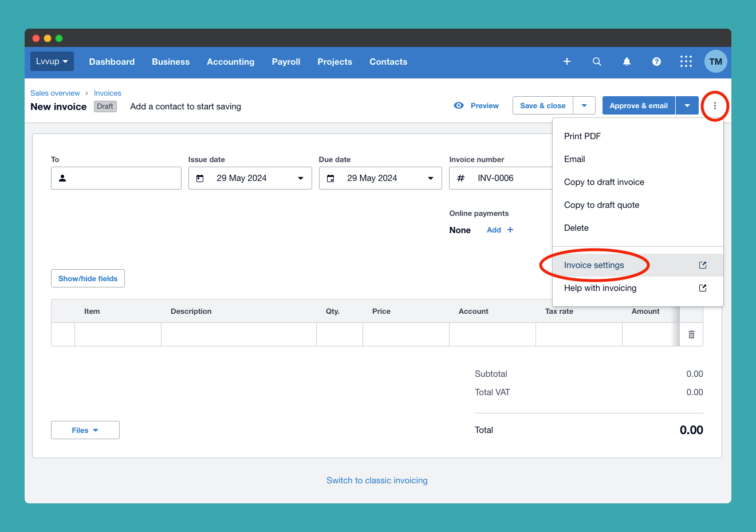756x532 pixels.
Task: Expand the Approve & email dropdown arrow
Action: (x=687, y=105)
